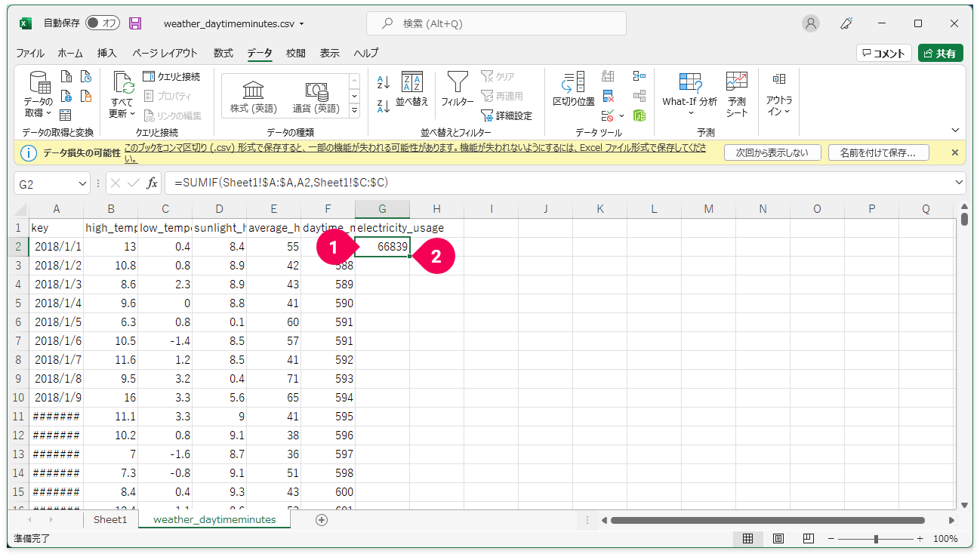Switch to the 挿入 tab
The width and height of the screenshot is (980, 557).
(x=107, y=53)
